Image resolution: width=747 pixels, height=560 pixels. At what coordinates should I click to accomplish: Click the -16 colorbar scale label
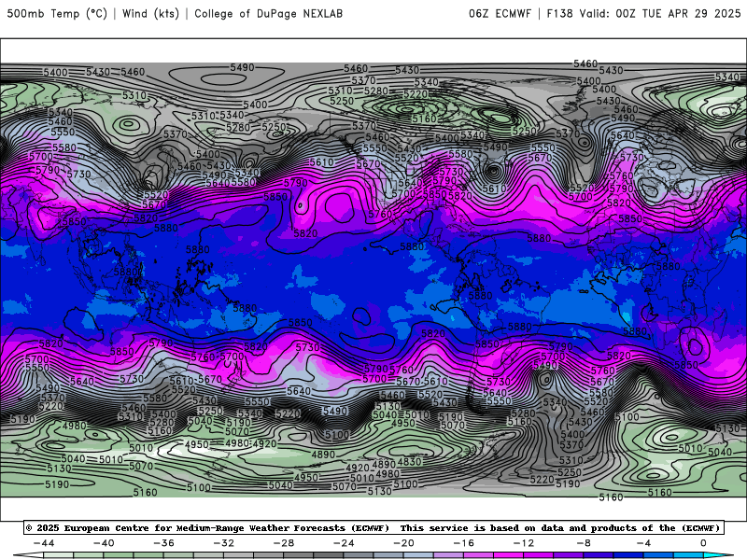click(463, 543)
